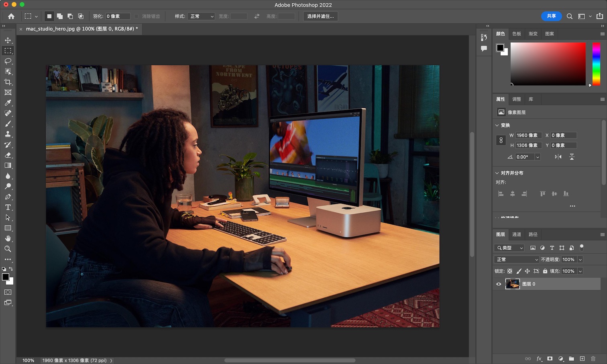Toggle lock all padlock icon
Screen dimensions: 607x364
(x=545, y=271)
